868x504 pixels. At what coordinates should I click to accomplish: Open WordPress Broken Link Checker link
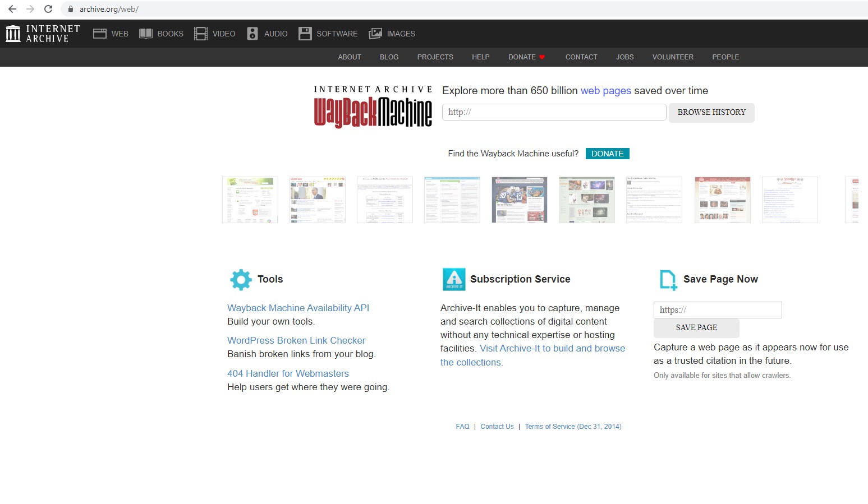296,340
